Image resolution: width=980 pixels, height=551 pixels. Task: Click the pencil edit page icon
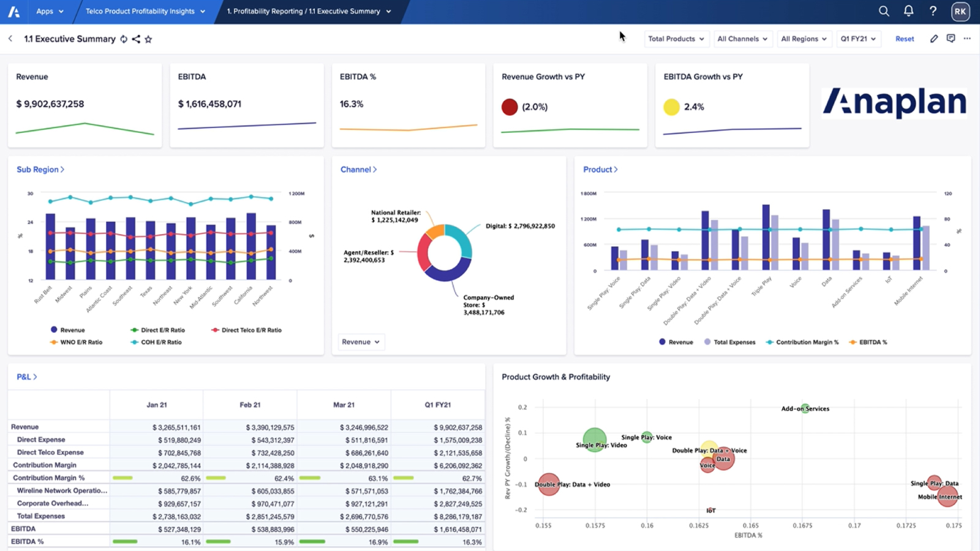pos(934,39)
